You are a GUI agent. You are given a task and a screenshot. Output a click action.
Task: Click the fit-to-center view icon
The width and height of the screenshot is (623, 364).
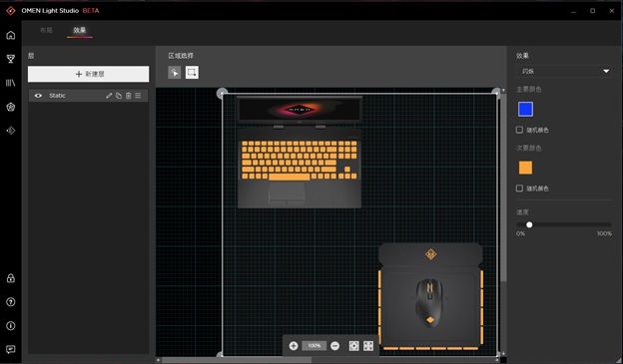[354, 346]
